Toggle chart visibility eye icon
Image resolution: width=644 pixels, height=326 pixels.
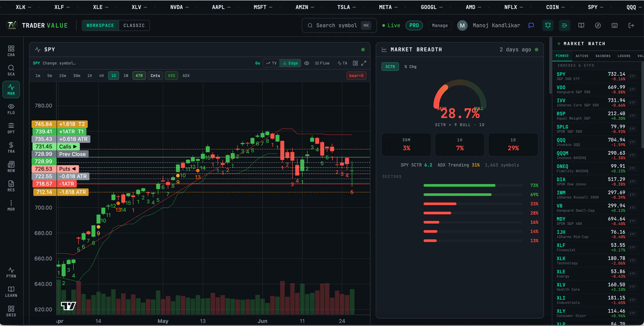(306, 63)
